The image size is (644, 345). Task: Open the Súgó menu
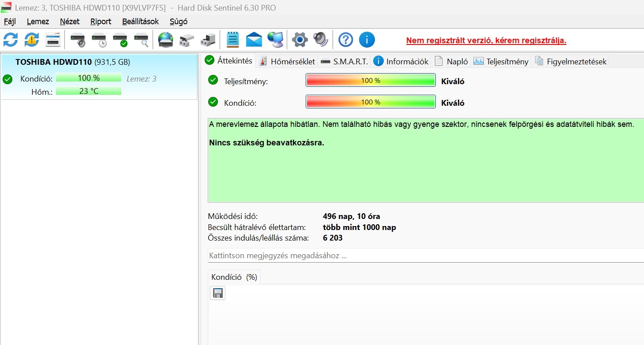179,21
